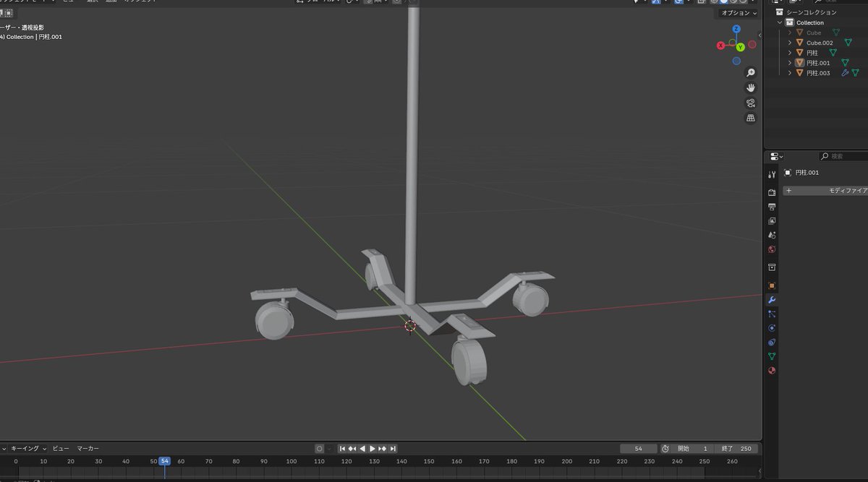The height and width of the screenshot is (482, 868).
Task: Select シーンコレクション in the outliner
Action: [811, 12]
